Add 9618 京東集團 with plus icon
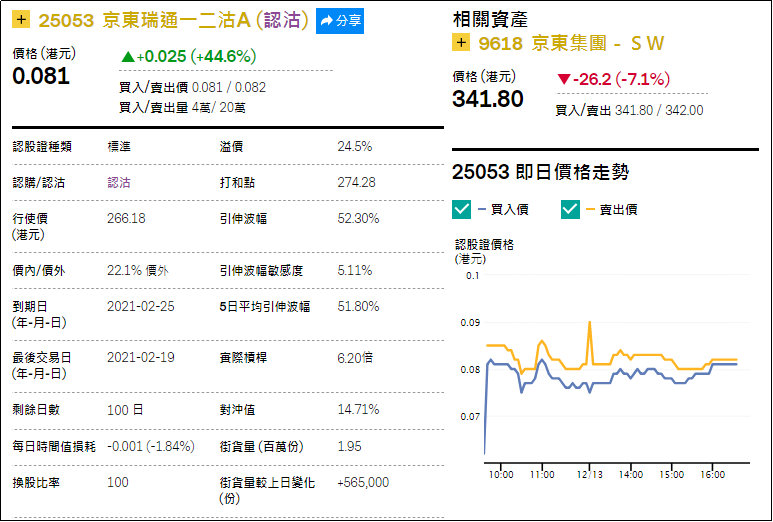773x522 pixels. click(x=461, y=43)
